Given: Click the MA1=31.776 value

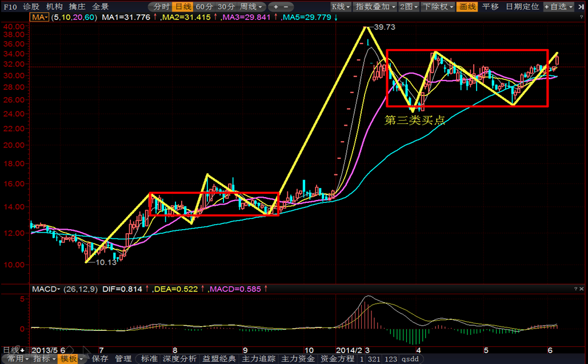Looking at the screenshot, I should coord(126,17).
